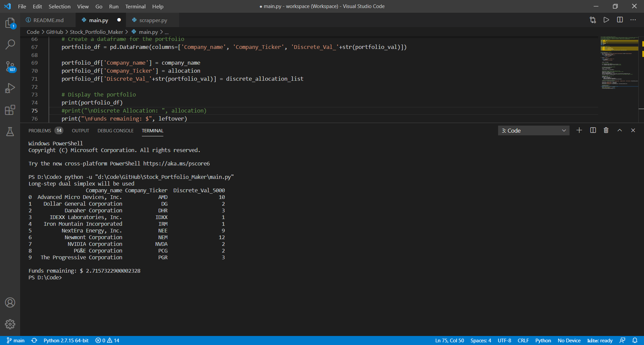The height and width of the screenshot is (345, 644).
Task: Click the feedback icon in status bar
Action: click(x=622, y=340)
